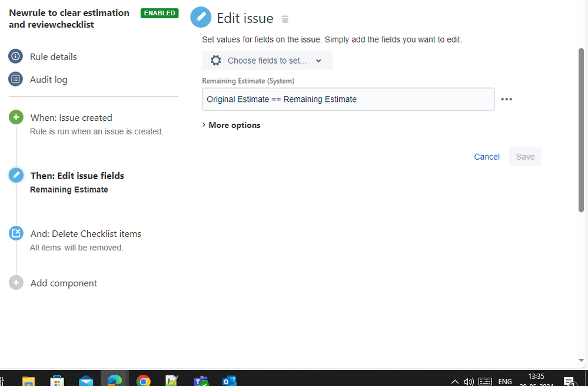
Task: Click the Cancel link
Action: [487, 157]
